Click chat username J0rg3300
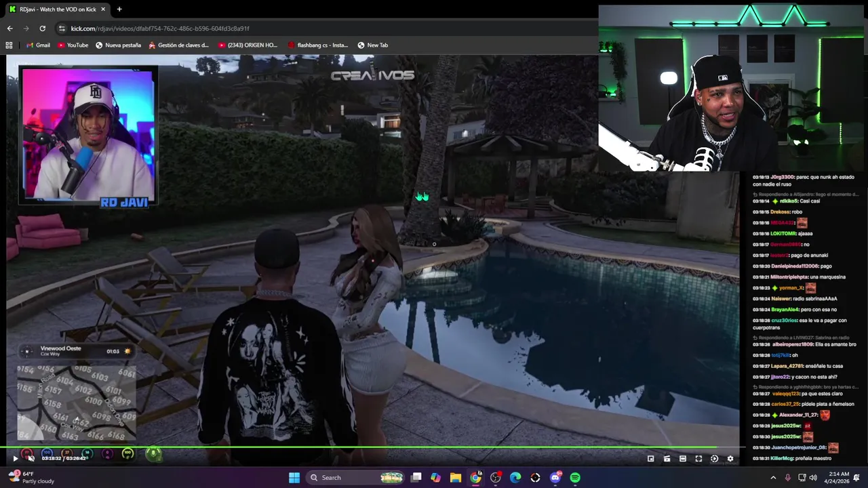 click(x=783, y=177)
